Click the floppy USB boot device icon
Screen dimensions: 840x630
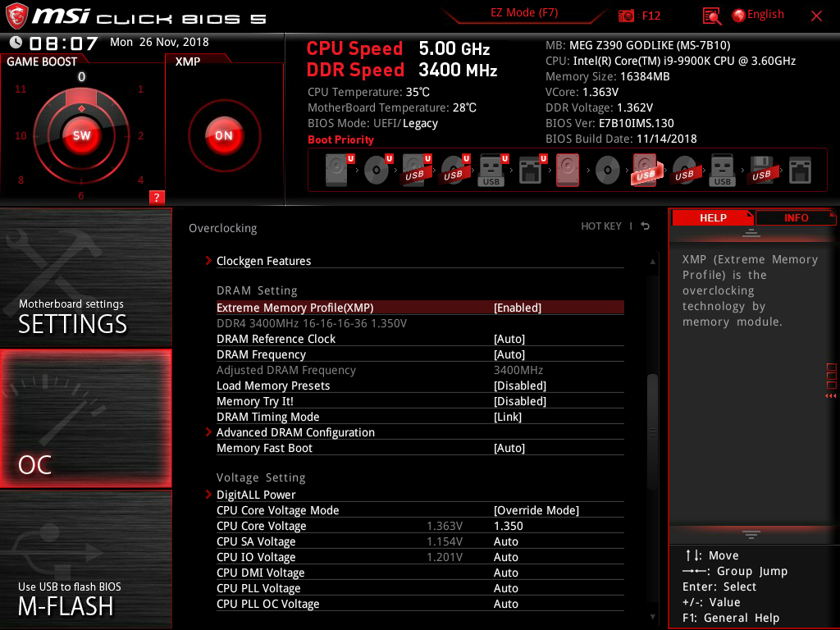[x=760, y=171]
